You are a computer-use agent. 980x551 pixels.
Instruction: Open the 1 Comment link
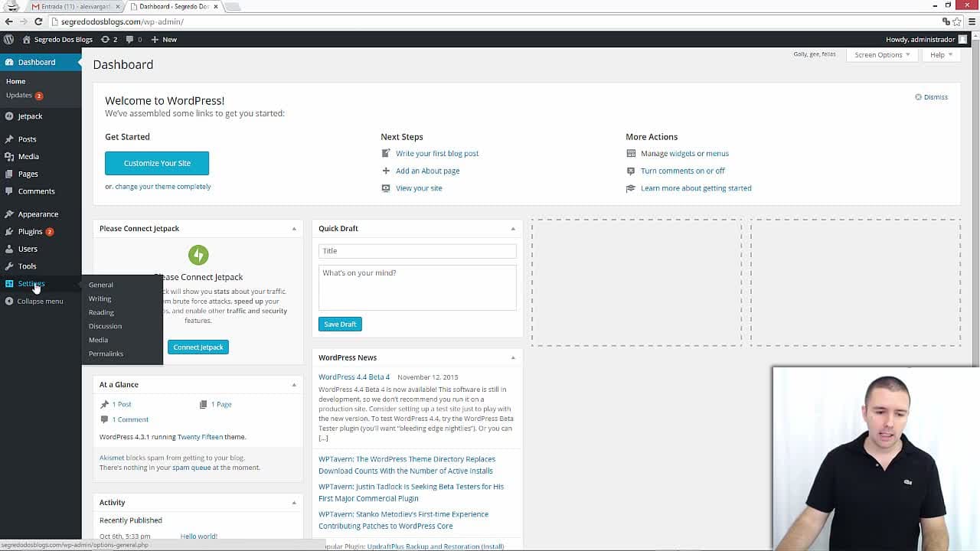pos(130,419)
